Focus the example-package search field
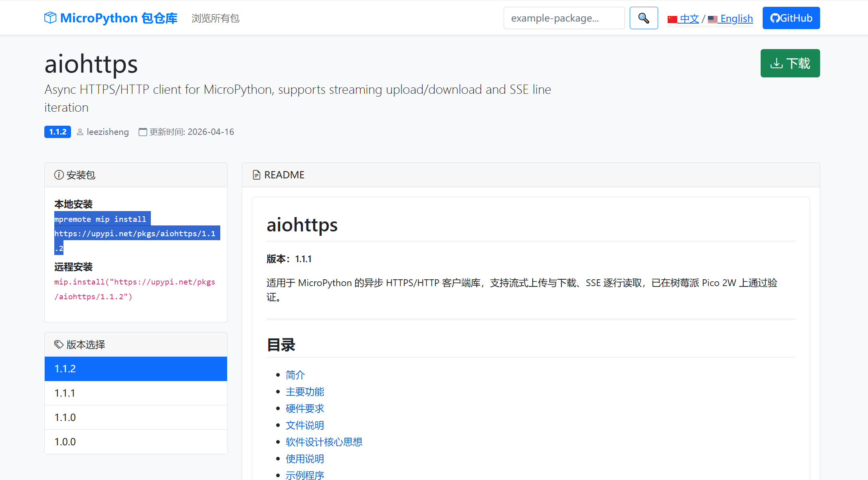Screen dimensions: 868x480 [x=564, y=18]
